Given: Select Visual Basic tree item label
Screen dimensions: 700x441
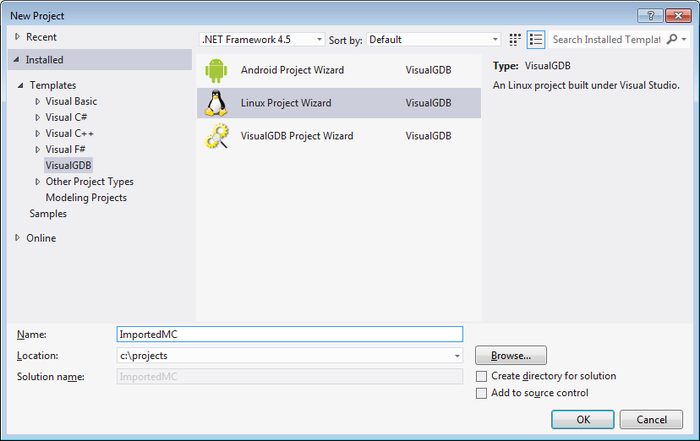Looking at the screenshot, I should [x=71, y=101].
